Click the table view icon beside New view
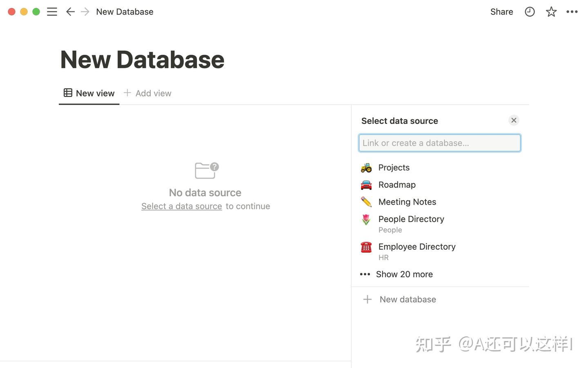588x368 pixels. pyautogui.click(x=68, y=93)
